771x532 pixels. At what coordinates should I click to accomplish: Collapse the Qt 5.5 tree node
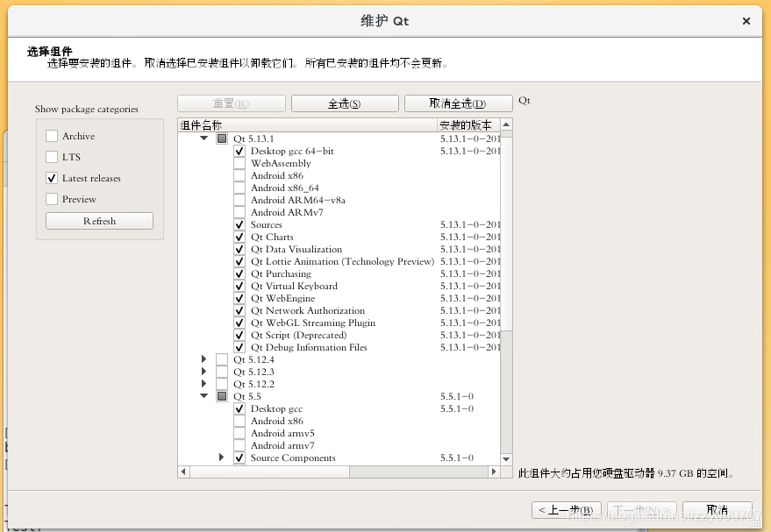[204, 396]
